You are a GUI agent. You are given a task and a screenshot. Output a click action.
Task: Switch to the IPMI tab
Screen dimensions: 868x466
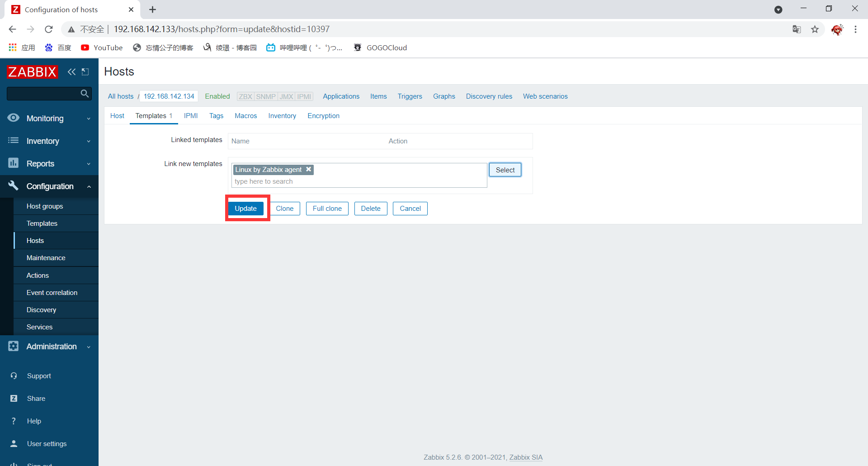coord(191,116)
